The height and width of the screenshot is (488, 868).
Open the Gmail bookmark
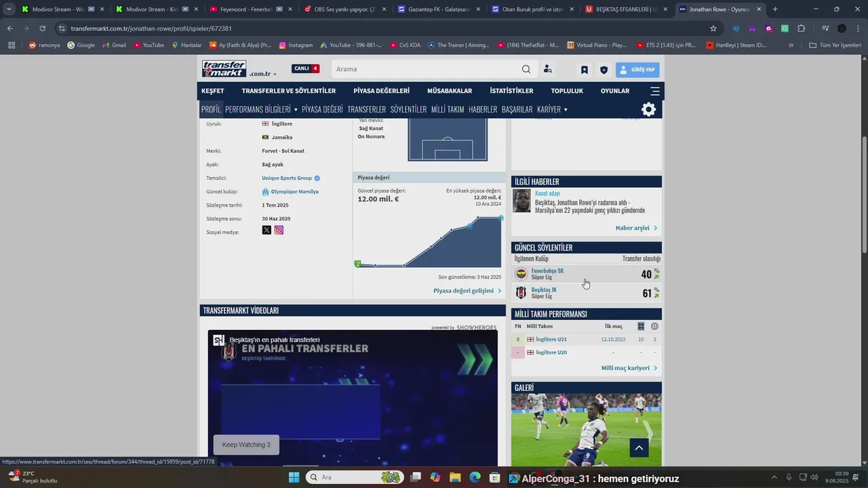pyautogui.click(x=114, y=45)
